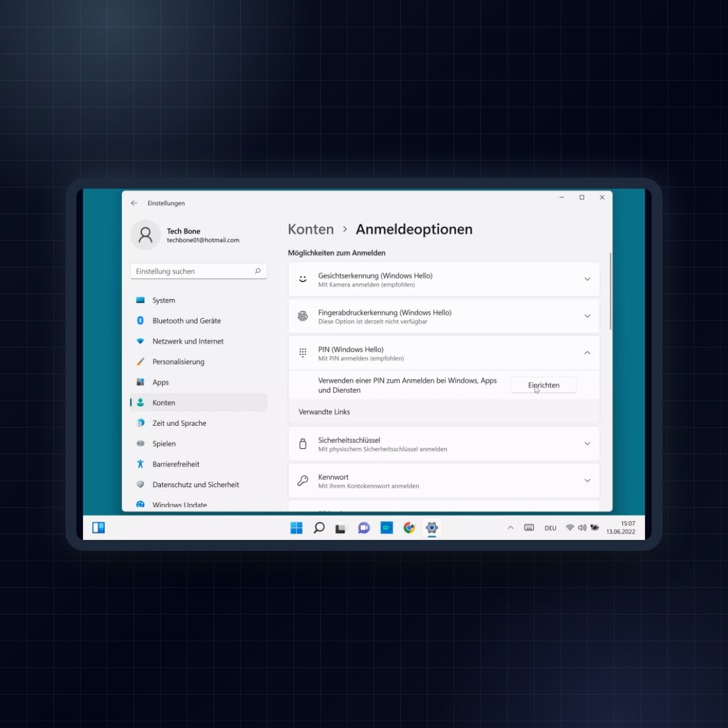
Task: Click the Konten person icon
Action: 140,402
